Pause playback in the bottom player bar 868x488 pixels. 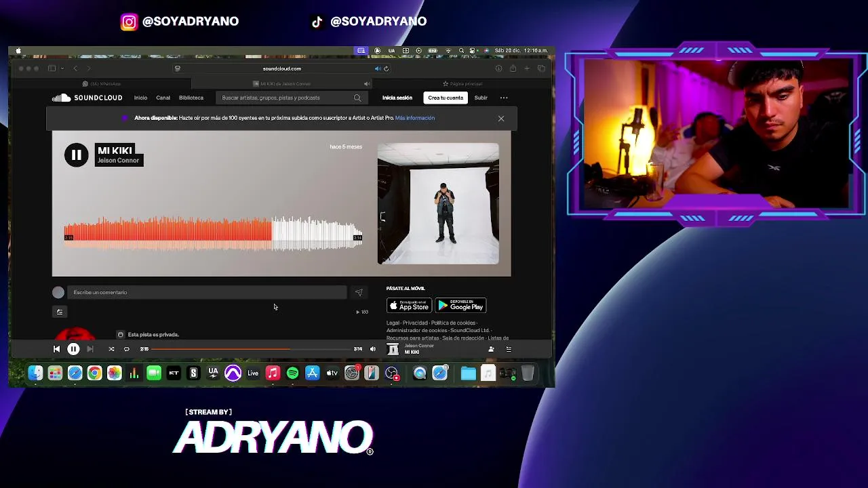(73, 349)
